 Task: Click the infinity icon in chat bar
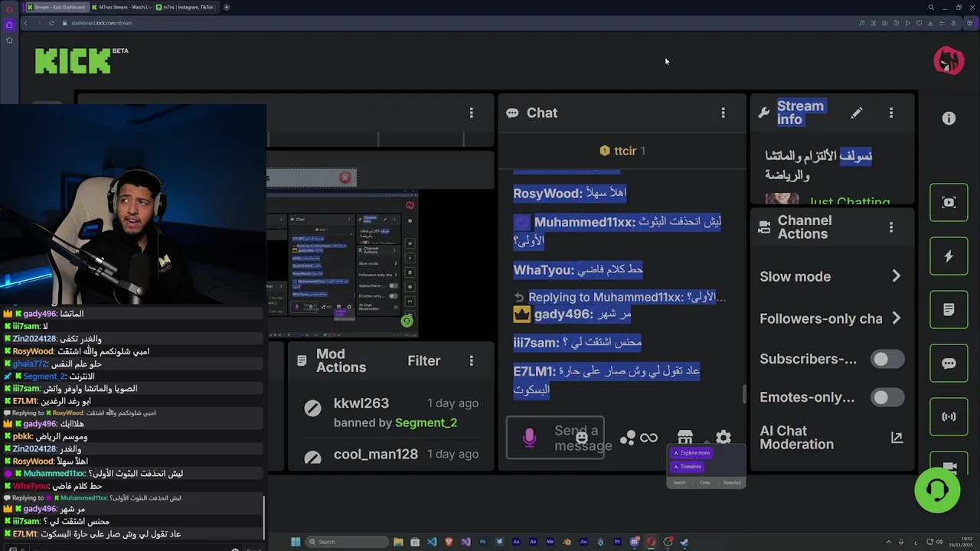[x=649, y=438]
